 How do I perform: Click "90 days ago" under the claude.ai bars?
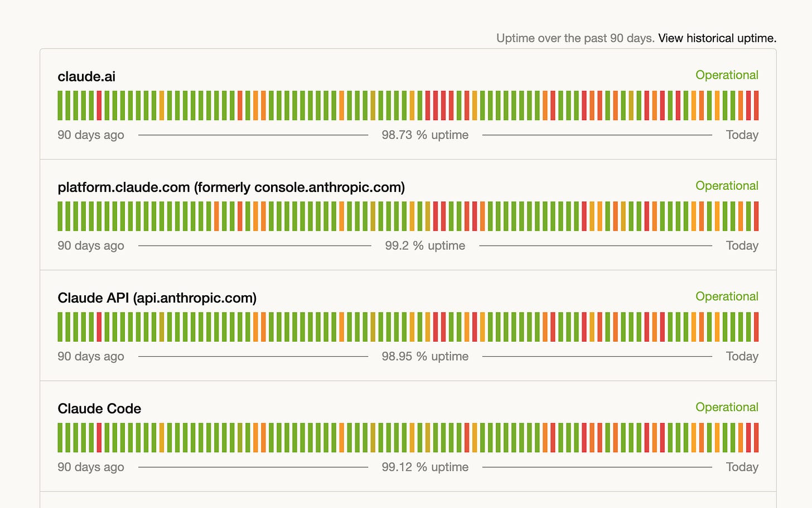[x=91, y=135]
